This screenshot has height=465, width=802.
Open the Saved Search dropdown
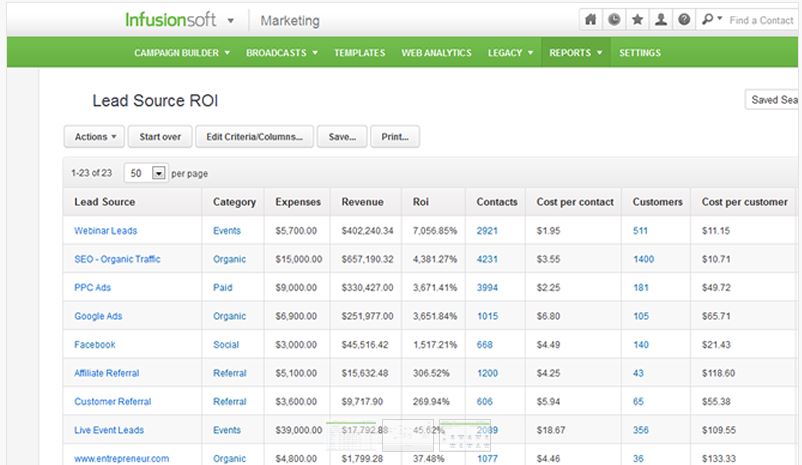pyautogui.click(x=772, y=100)
